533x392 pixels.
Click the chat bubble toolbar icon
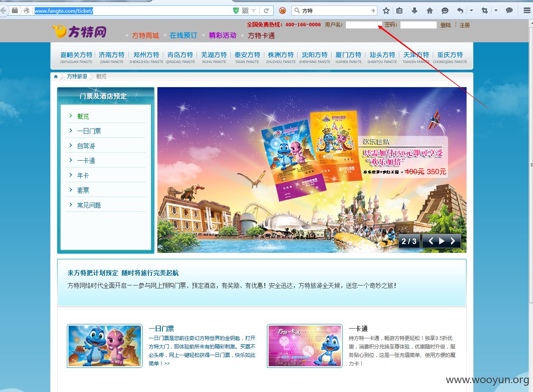pyautogui.click(x=509, y=11)
